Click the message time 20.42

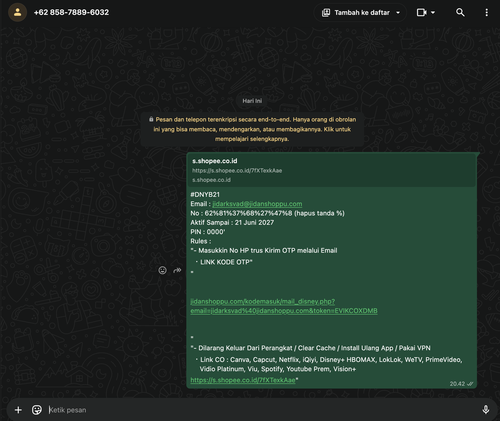coord(457,384)
